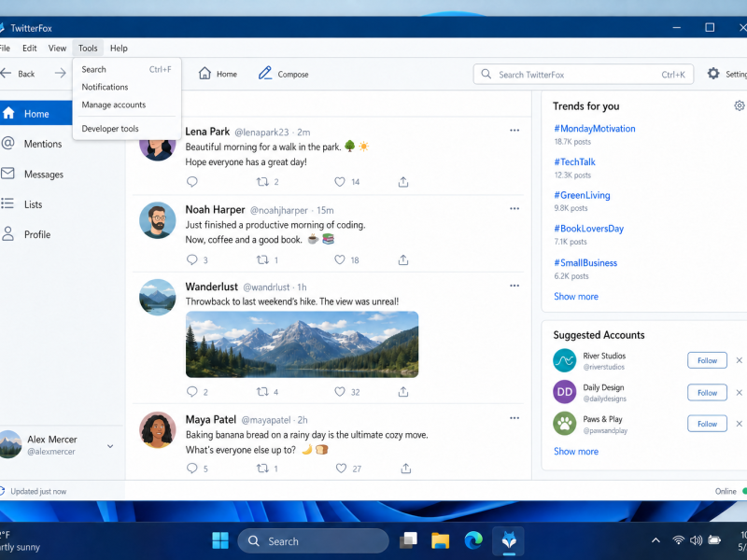Image resolution: width=747 pixels, height=560 pixels.
Task: Open the #GreenLiving trend
Action: (x=582, y=195)
